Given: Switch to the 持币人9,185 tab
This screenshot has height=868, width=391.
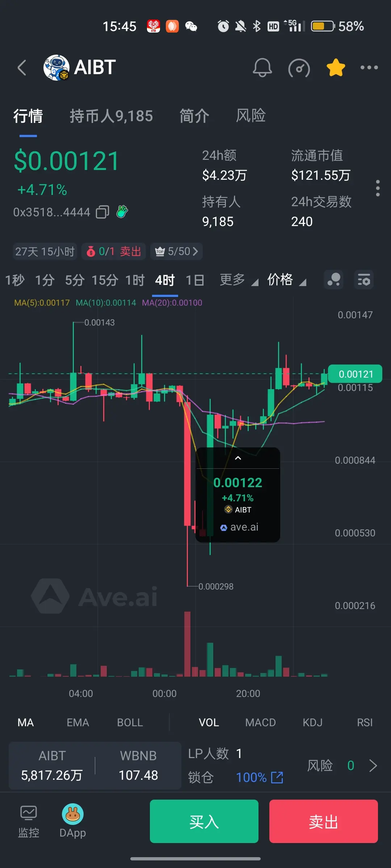Looking at the screenshot, I should pos(111,116).
